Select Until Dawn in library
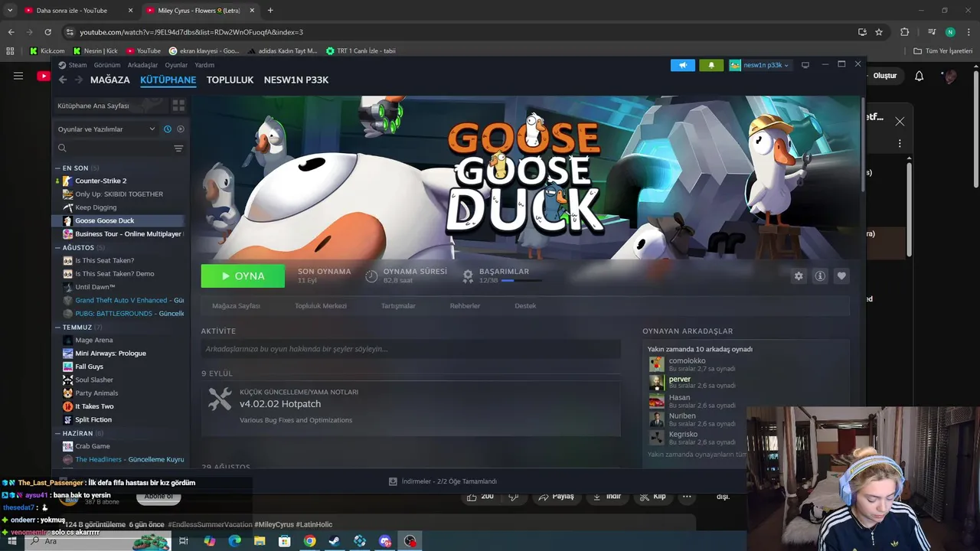 point(95,287)
